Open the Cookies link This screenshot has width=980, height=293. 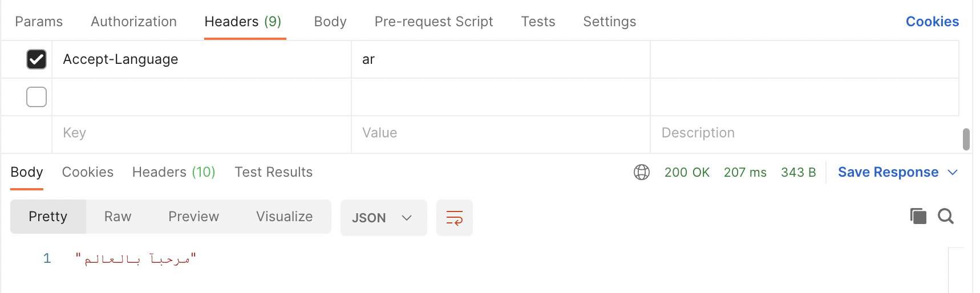click(x=932, y=22)
